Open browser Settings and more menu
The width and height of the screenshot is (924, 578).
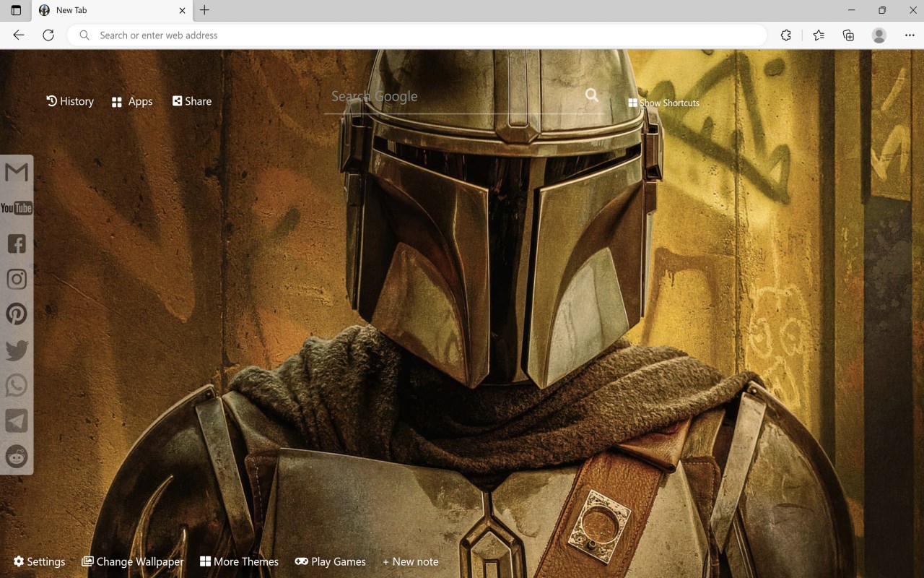910,35
